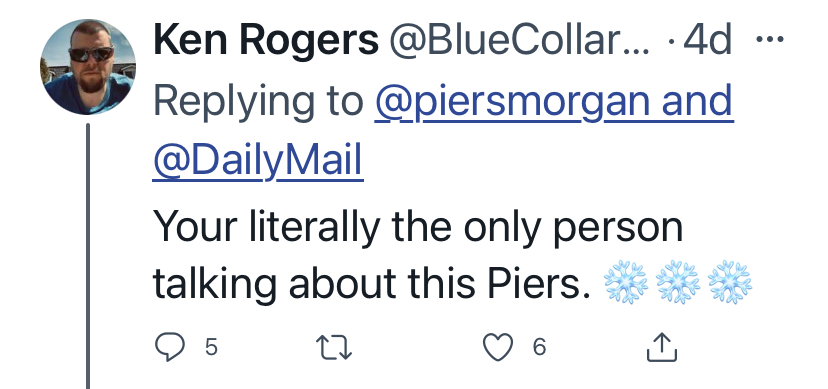
Task: Click the first snowflake emoji
Action: [x=626, y=282]
